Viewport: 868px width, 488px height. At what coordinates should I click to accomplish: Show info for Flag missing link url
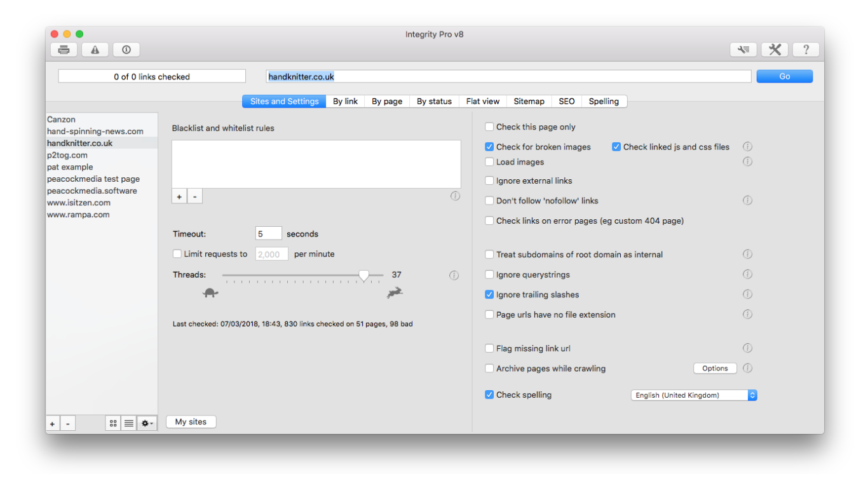(x=747, y=348)
